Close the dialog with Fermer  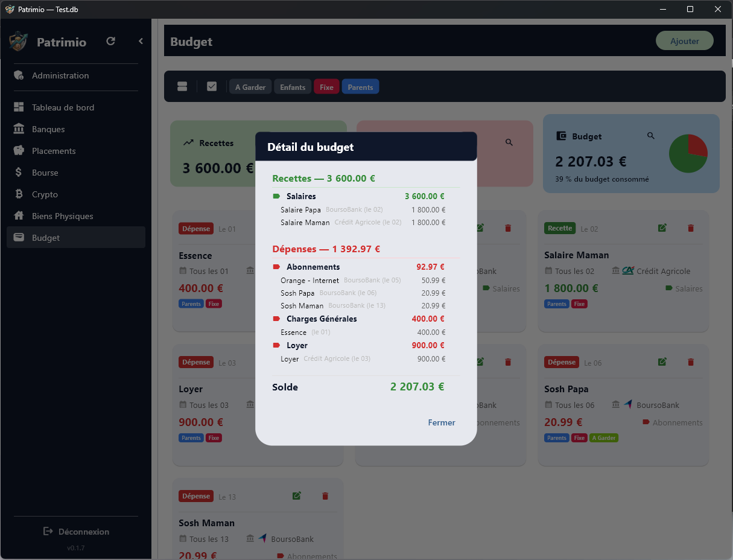point(442,422)
